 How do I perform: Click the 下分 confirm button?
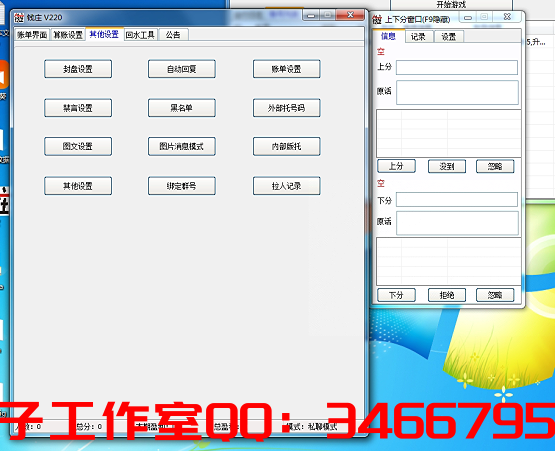[396, 295]
